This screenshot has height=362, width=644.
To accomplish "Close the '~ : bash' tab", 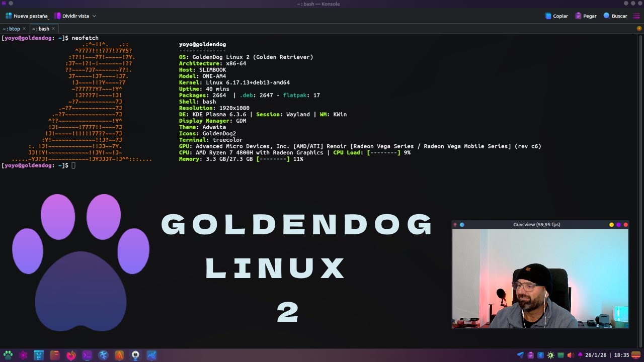I will pos(53,29).
